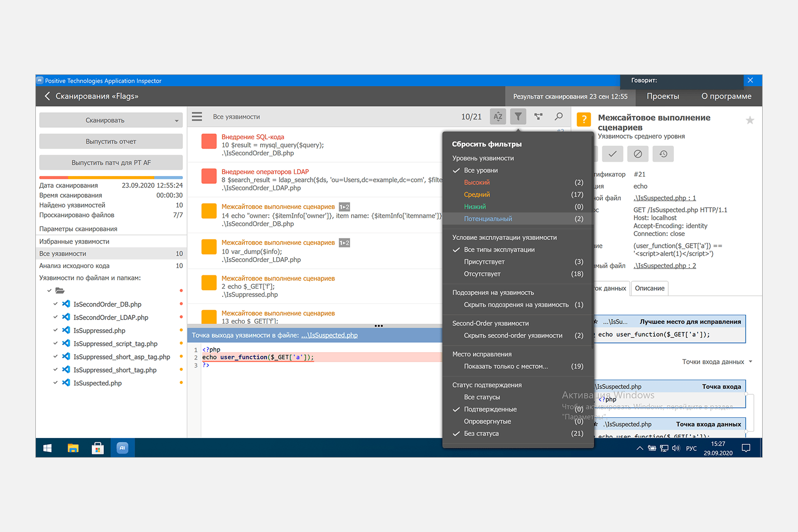Switch to the Описание tab
798x532 pixels.
pos(649,288)
